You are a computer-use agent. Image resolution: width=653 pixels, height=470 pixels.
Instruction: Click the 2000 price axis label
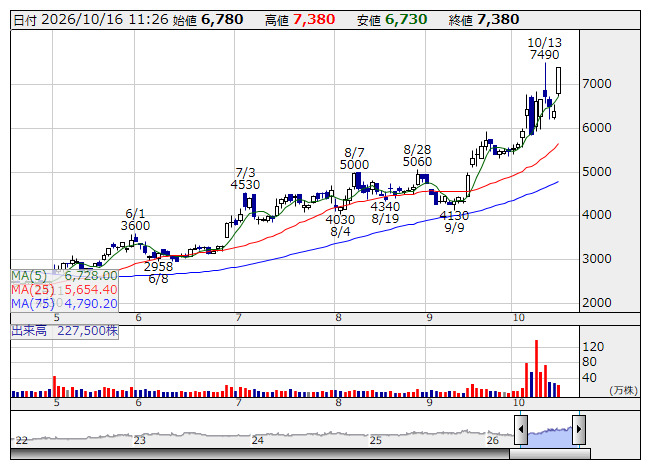[597, 303]
